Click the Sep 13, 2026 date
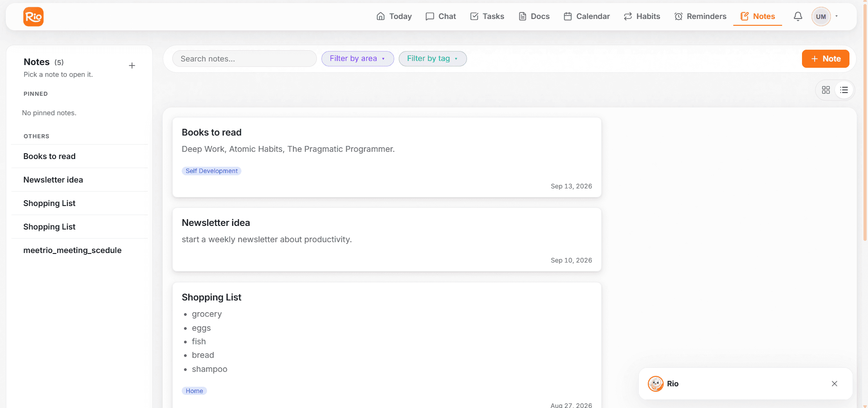Screen dimensions: 868x408 [x=571, y=186]
